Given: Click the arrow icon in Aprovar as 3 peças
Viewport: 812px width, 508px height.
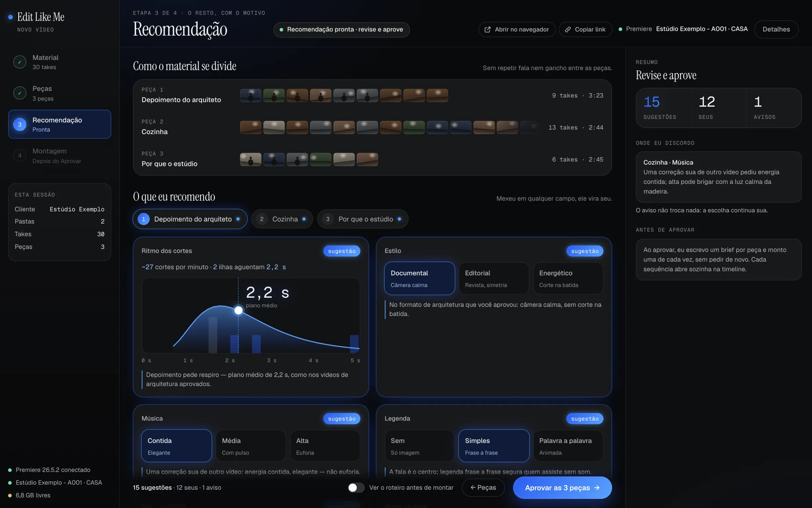Looking at the screenshot, I should [x=597, y=488].
